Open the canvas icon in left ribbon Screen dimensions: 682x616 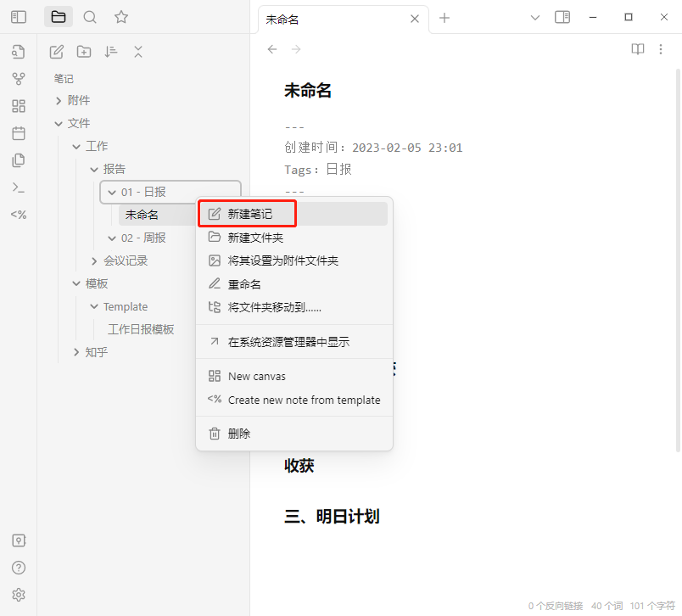(x=19, y=106)
